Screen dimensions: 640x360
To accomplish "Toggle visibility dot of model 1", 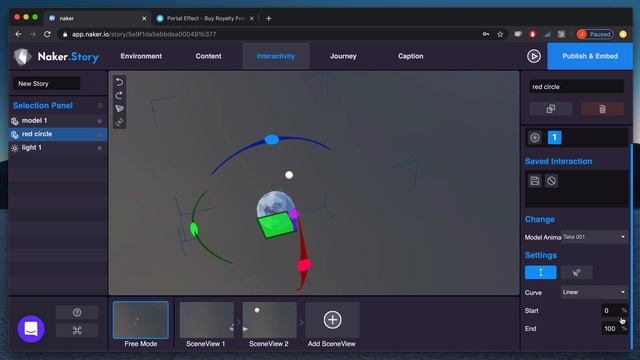I will 100,121.
